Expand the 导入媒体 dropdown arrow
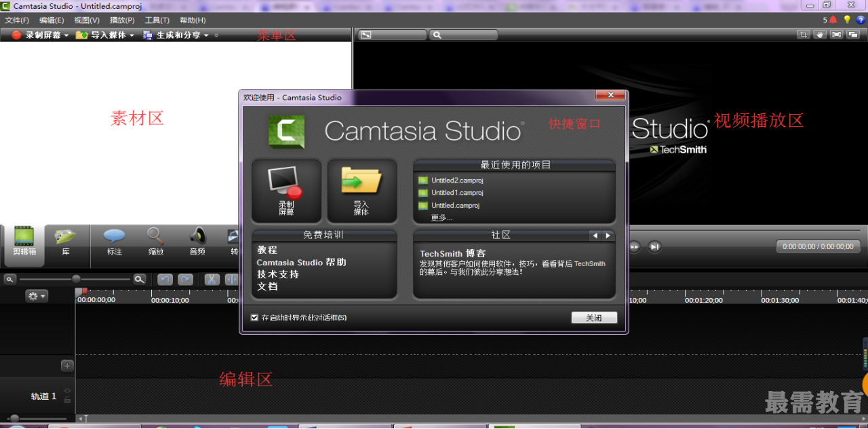The width and height of the screenshot is (868, 429). tap(132, 35)
